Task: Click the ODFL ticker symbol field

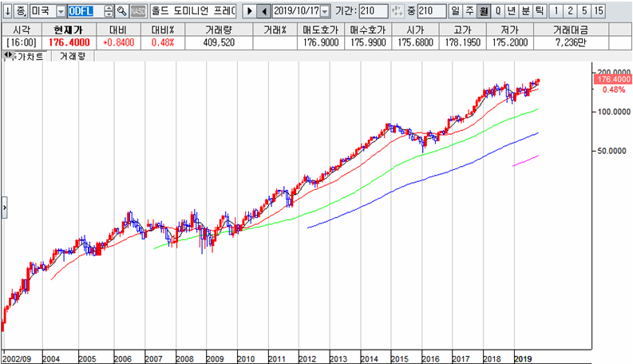Action: tap(85, 11)
